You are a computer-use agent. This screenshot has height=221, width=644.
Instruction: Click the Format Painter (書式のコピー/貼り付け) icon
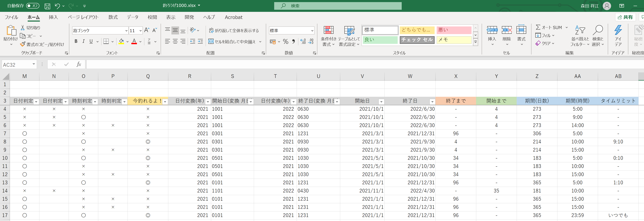pos(23,44)
